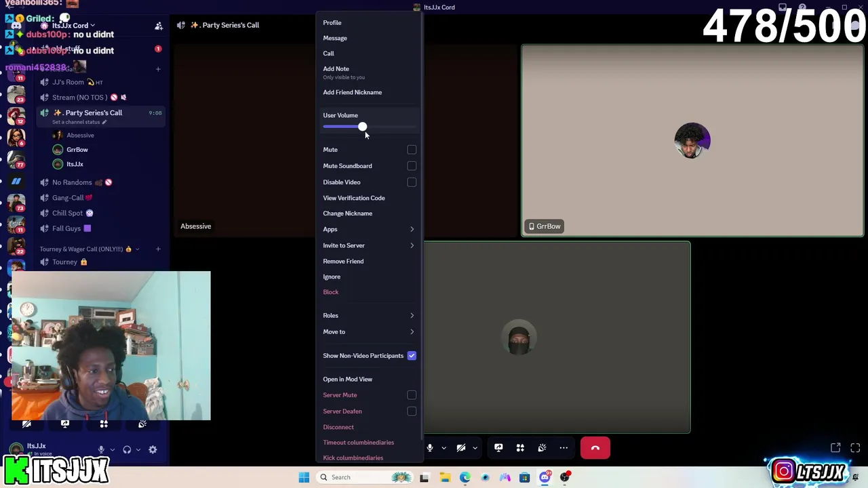This screenshot has width=868, height=488.
Task: Pop out the call window
Action: [835, 448]
